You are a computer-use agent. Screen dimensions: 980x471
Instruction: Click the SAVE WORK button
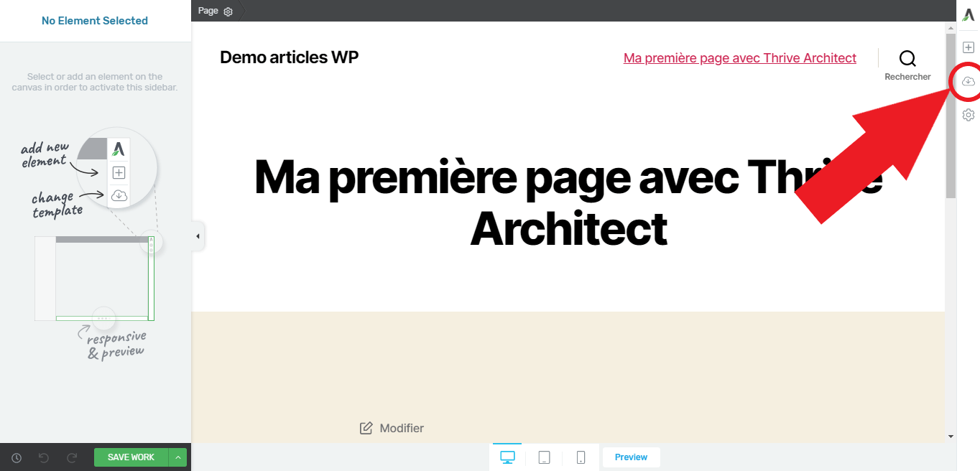tap(131, 457)
